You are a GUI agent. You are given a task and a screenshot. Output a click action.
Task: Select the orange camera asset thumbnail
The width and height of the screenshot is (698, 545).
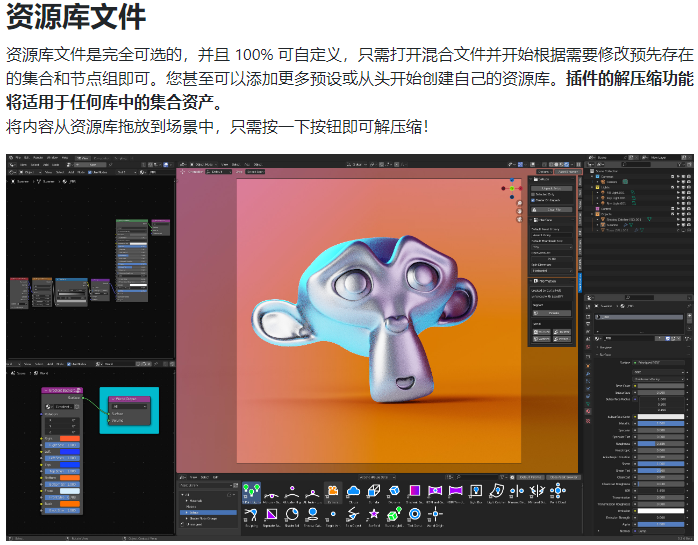click(x=333, y=490)
